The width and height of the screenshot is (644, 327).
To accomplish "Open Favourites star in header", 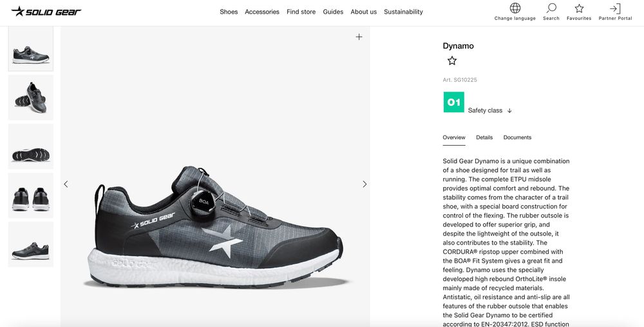I will coord(579,8).
